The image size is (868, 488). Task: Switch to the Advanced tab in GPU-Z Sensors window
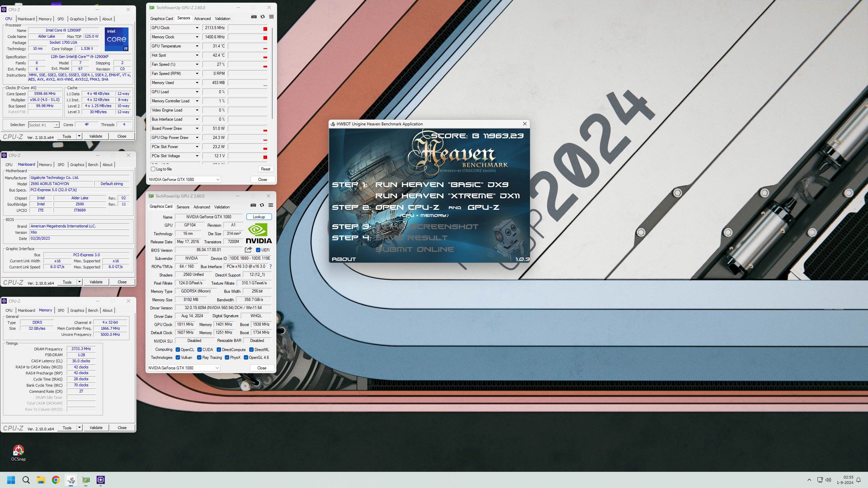tap(202, 19)
